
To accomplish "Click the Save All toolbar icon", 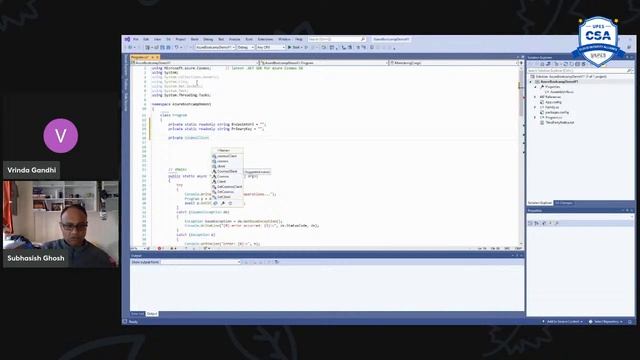I will pyautogui.click(x=168, y=47).
